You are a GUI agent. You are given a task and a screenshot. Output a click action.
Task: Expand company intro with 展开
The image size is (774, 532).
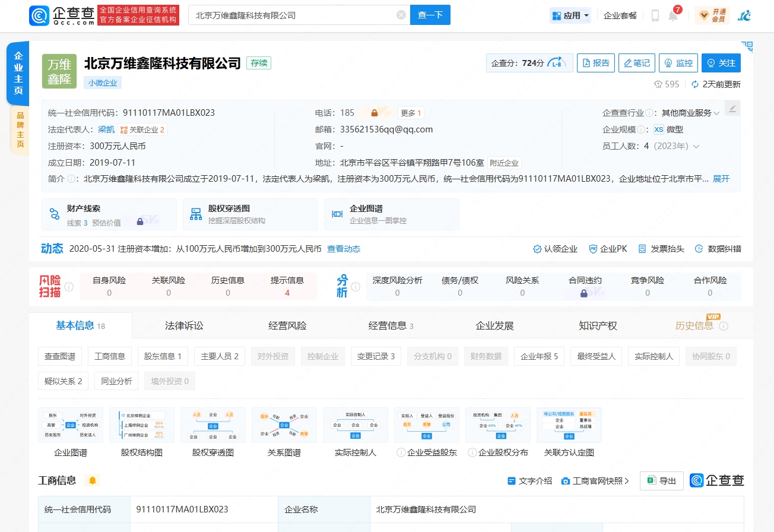tap(721, 179)
